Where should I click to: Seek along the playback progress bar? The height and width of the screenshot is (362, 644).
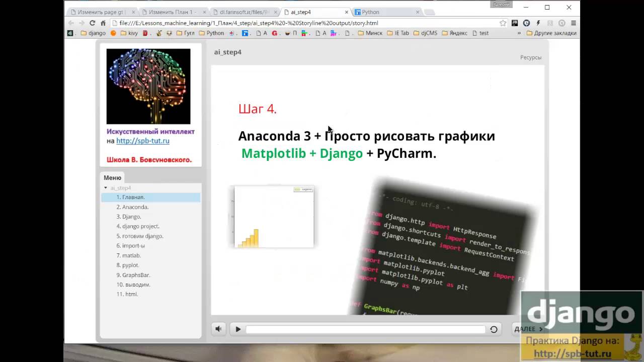coord(366,329)
